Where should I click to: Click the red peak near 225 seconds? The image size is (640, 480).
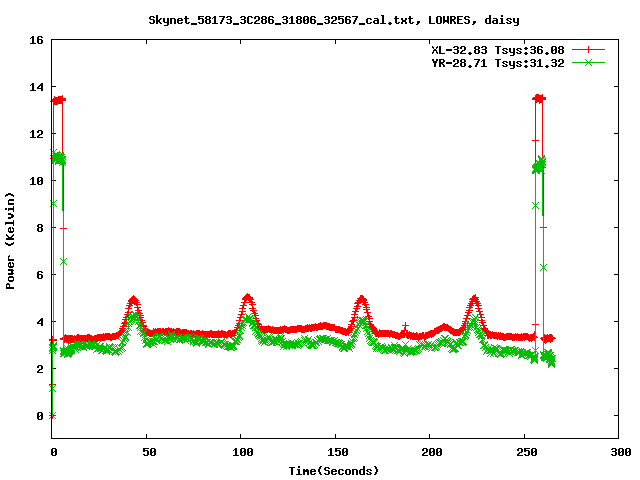[474, 299]
